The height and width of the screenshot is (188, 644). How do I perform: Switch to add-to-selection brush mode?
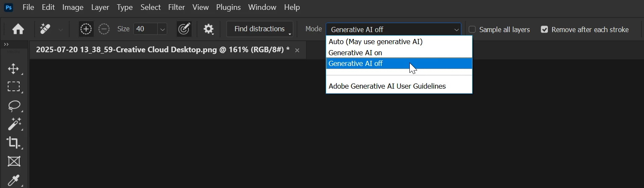pos(86,29)
